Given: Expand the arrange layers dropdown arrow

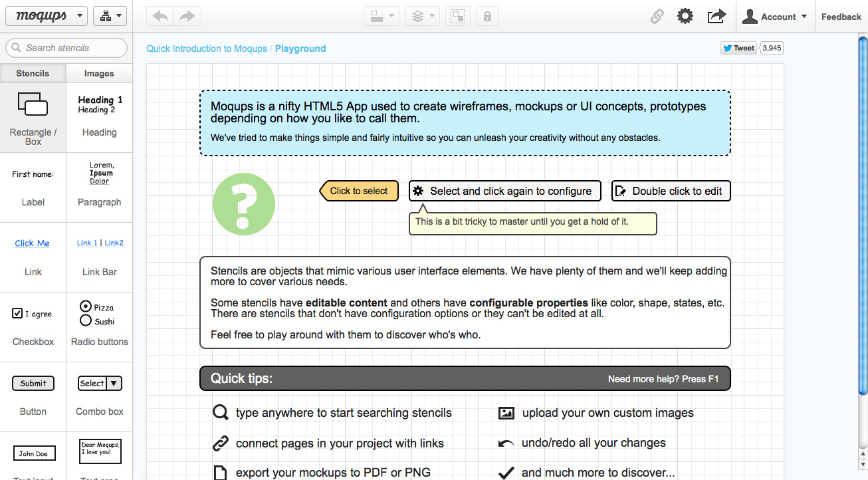Looking at the screenshot, I should tap(432, 17).
